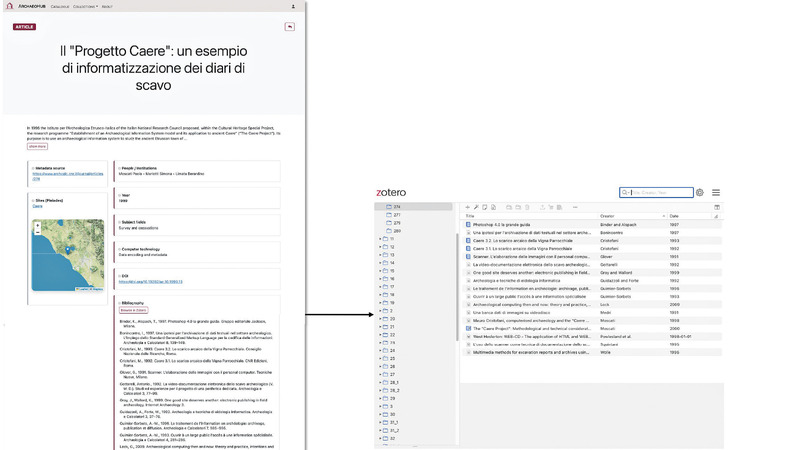The height and width of the screenshot is (450, 800).
Task: Click the ArchaeoHub home logo icon
Action: (x=9, y=6)
